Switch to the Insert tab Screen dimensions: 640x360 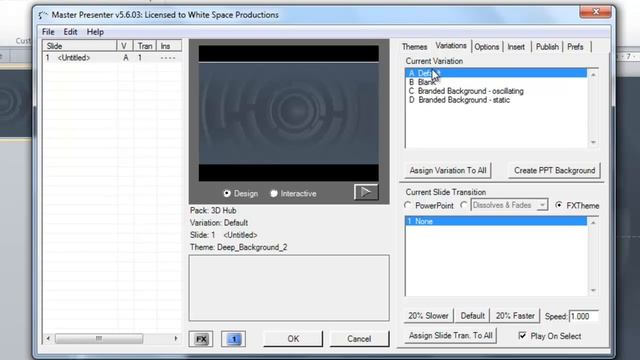pyautogui.click(x=516, y=47)
